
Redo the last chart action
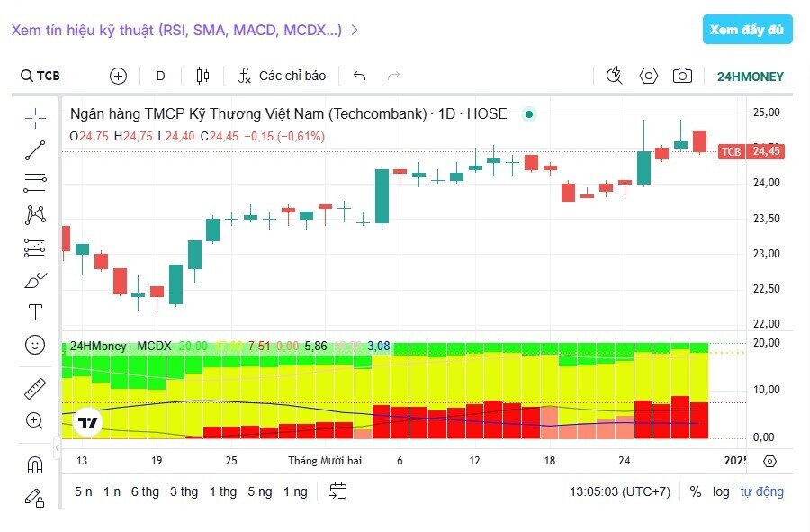(x=393, y=76)
